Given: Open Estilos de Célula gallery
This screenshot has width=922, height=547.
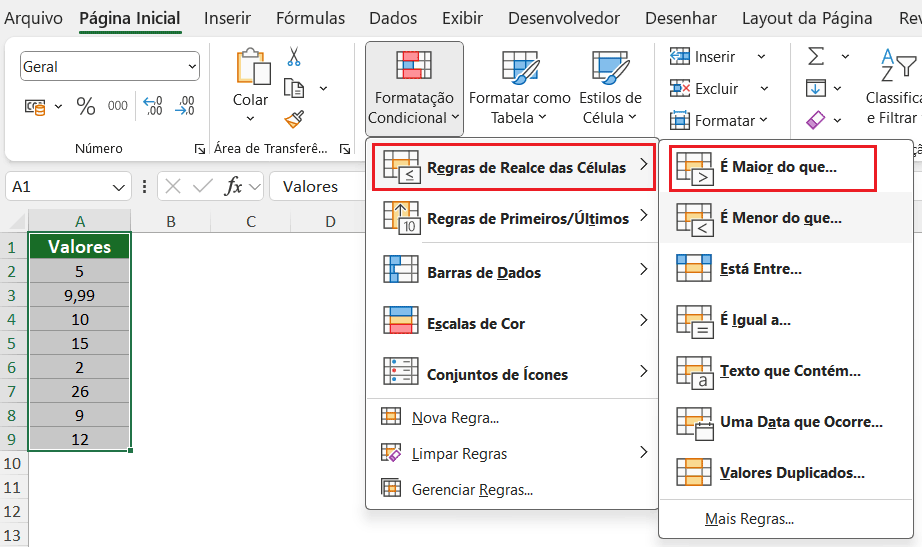Looking at the screenshot, I should pos(610,88).
